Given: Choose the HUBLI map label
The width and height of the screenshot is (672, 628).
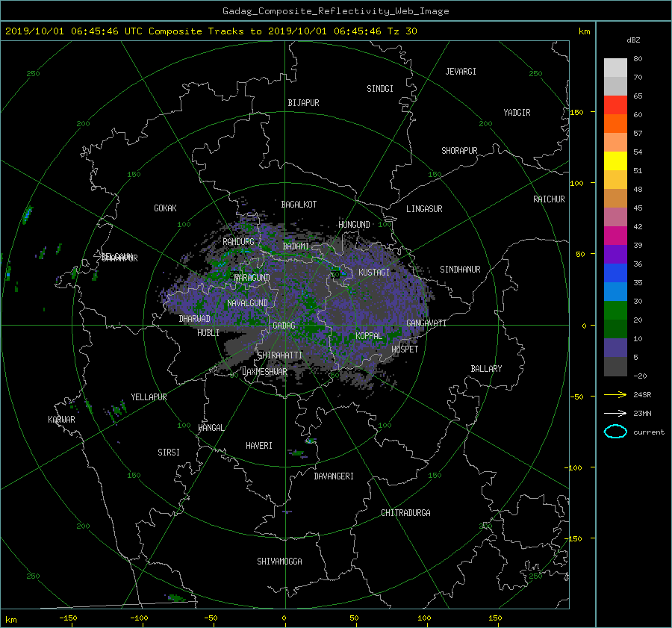Looking at the screenshot, I should pos(208,333).
